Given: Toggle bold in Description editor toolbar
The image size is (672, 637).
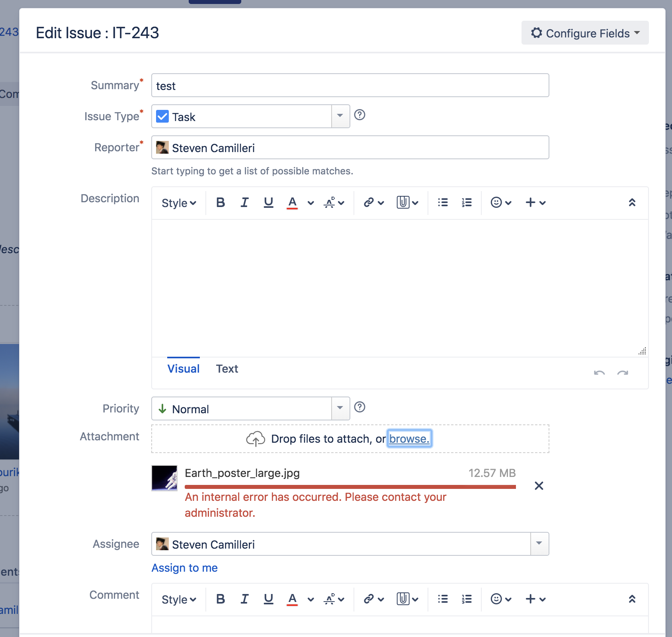Looking at the screenshot, I should tap(221, 203).
